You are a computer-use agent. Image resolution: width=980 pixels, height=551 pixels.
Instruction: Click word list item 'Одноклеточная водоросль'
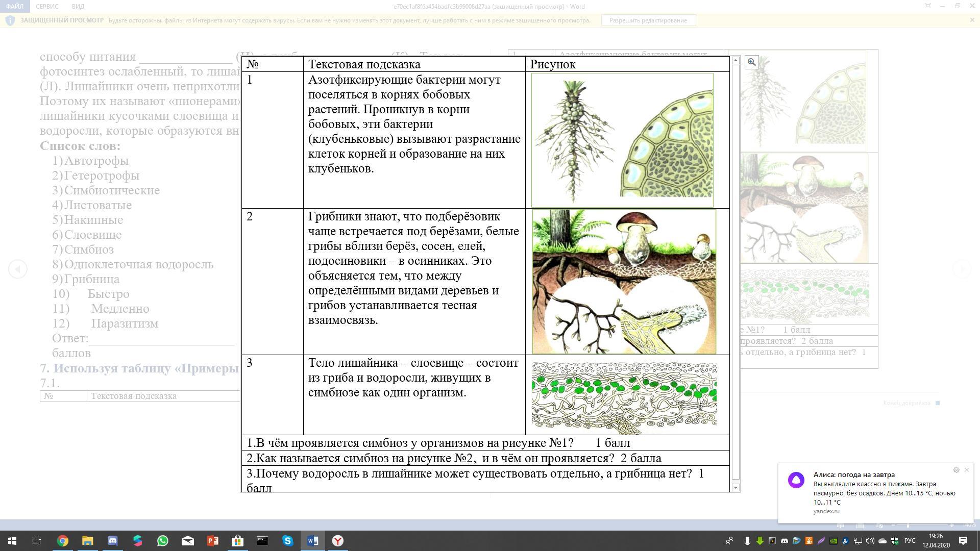[139, 264]
